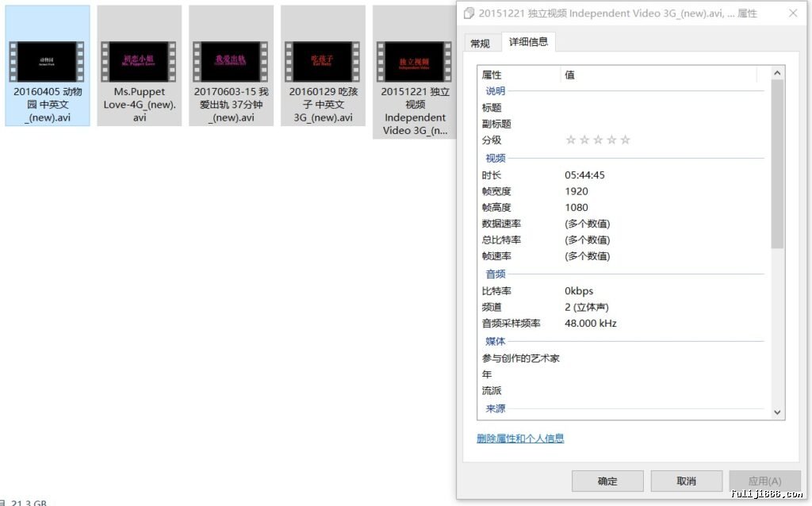Image resolution: width=812 pixels, height=506 pixels.
Task: Click the 视频 section heading
Action: pyautogui.click(x=495, y=159)
